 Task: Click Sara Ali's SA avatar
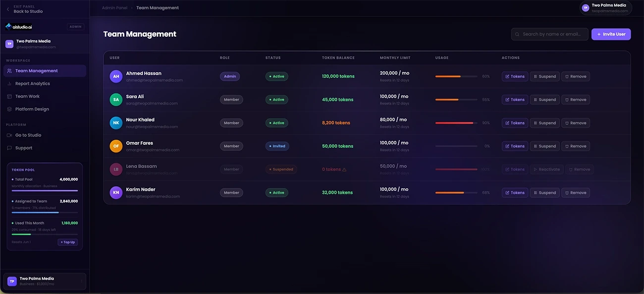click(116, 100)
